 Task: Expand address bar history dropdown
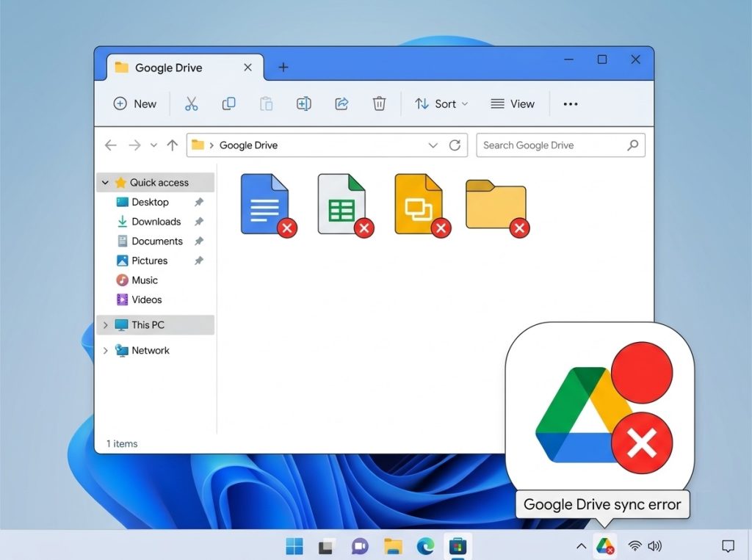click(433, 145)
